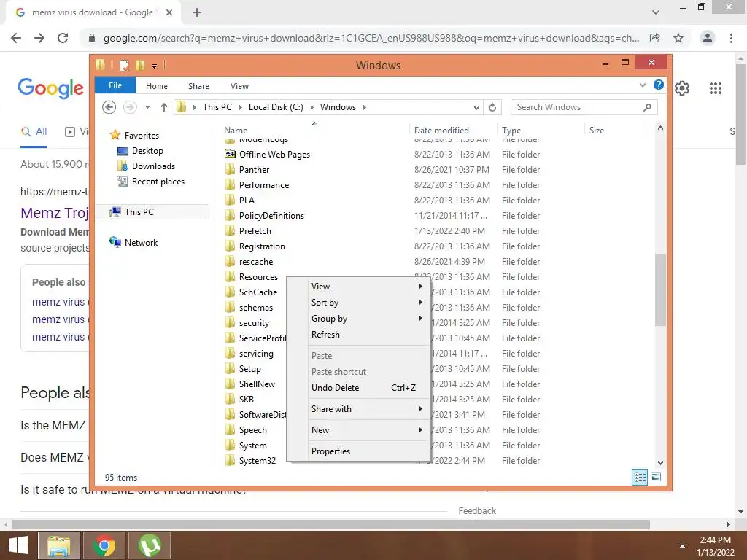747x560 pixels.
Task: Click the Google All search tab
Action: click(34, 131)
